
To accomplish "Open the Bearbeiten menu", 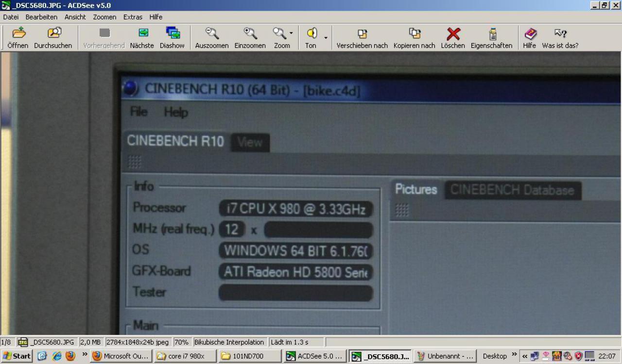I will pyautogui.click(x=41, y=17).
